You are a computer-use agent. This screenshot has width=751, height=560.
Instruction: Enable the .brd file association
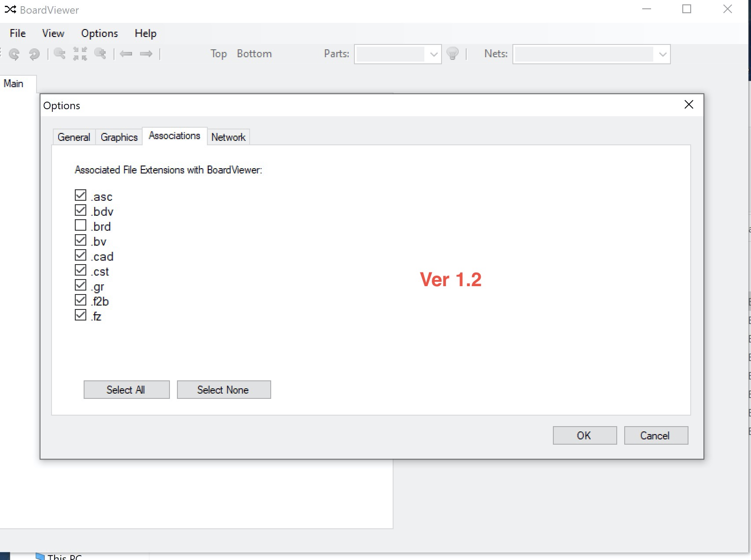point(81,225)
